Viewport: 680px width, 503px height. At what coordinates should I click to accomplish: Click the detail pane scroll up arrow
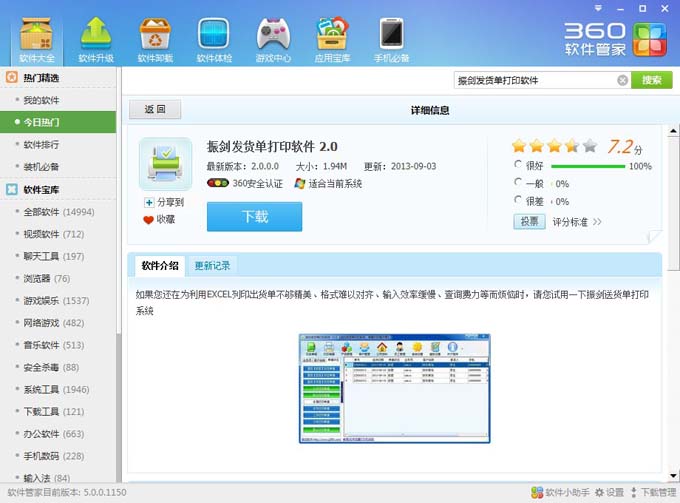[673, 131]
